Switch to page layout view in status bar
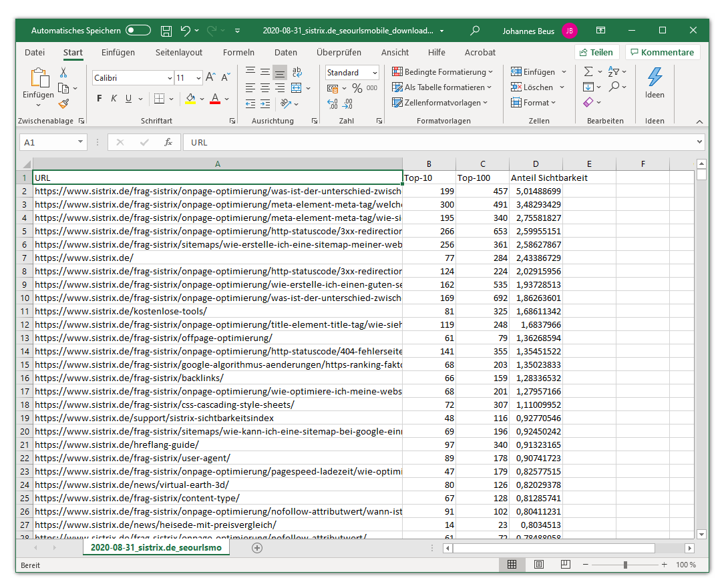728x588 pixels. tap(538, 565)
